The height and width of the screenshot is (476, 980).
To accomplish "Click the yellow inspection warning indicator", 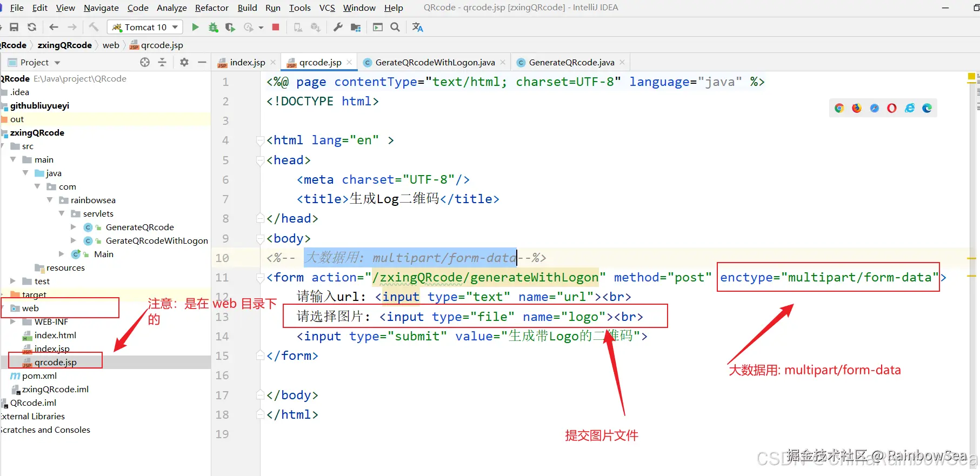I will pyautogui.click(x=971, y=77).
